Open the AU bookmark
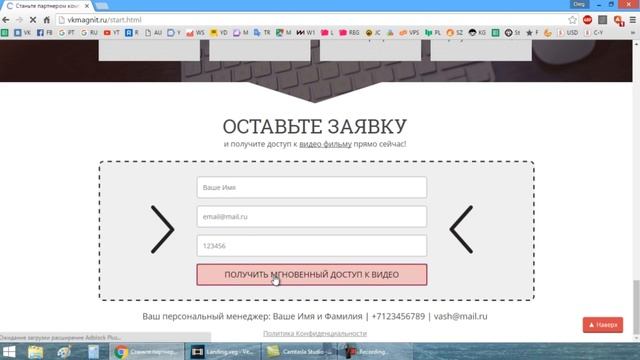The height and width of the screenshot is (360, 640). tap(153, 33)
